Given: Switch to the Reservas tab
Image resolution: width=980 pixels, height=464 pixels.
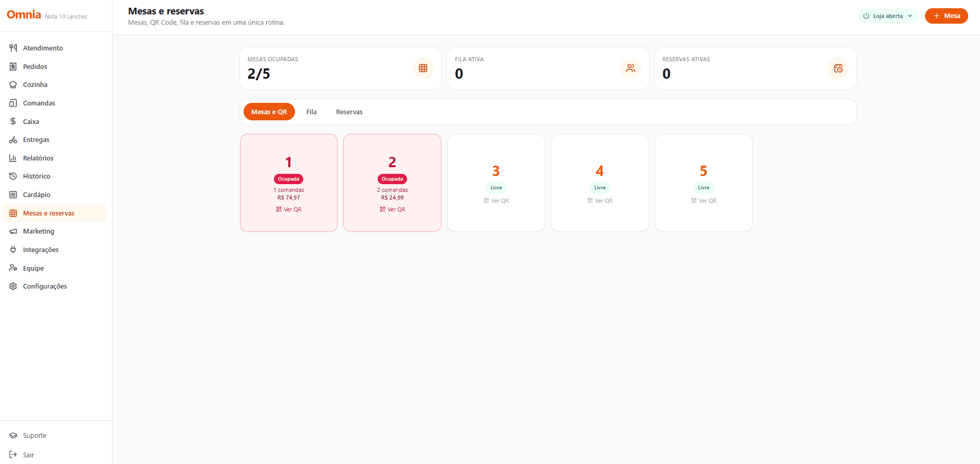Looking at the screenshot, I should (x=349, y=112).
